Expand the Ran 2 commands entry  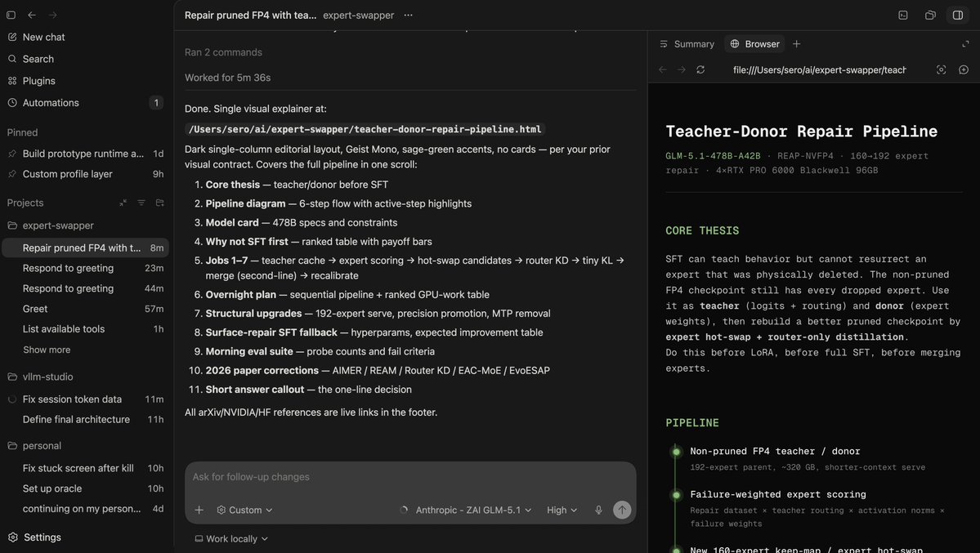pos(223,52)
